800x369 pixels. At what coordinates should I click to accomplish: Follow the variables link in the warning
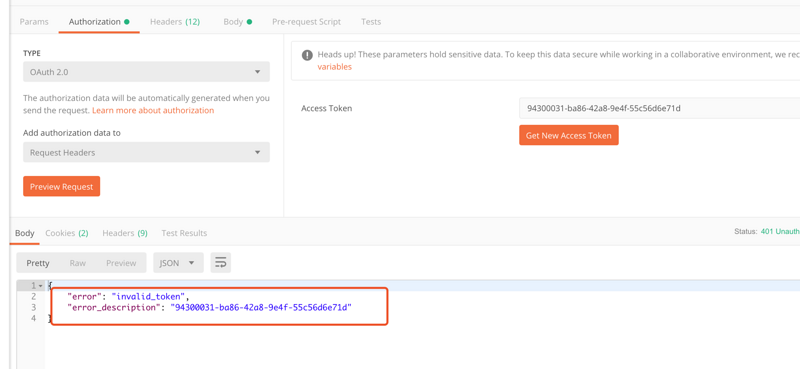click(335, 67)
